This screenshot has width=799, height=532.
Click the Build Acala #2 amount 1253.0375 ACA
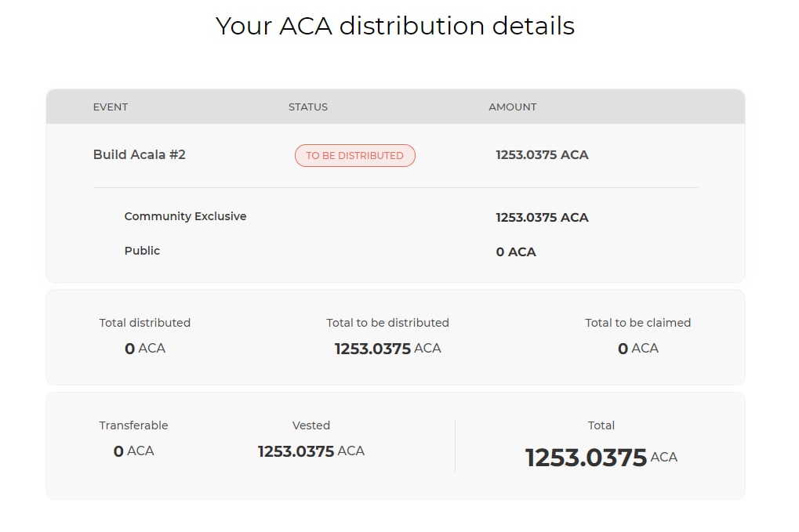pos(542,155)
